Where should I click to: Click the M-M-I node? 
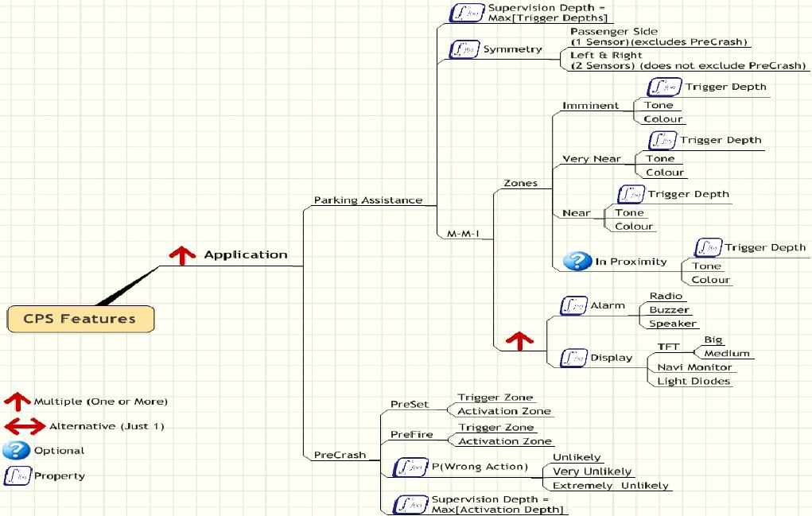point(463,234)
